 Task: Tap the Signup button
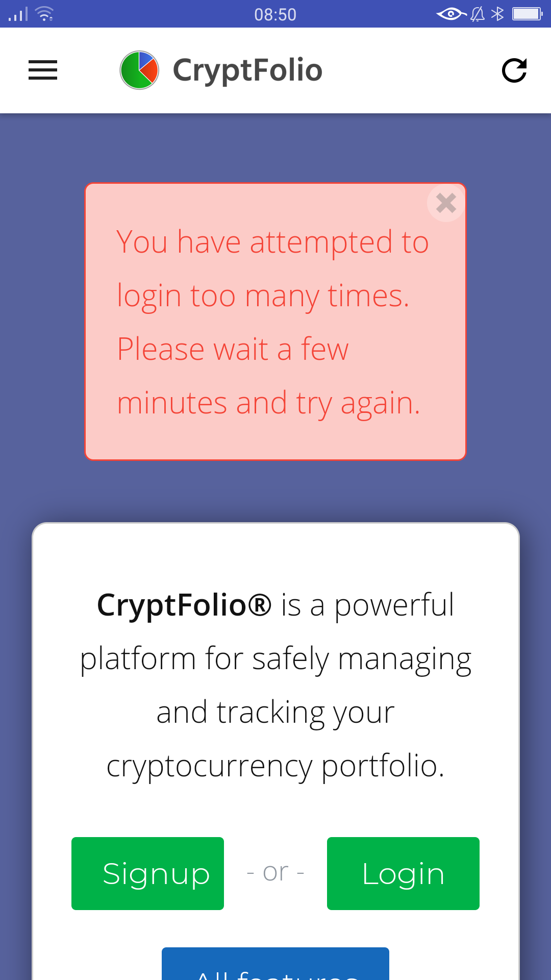click(147, 873)
